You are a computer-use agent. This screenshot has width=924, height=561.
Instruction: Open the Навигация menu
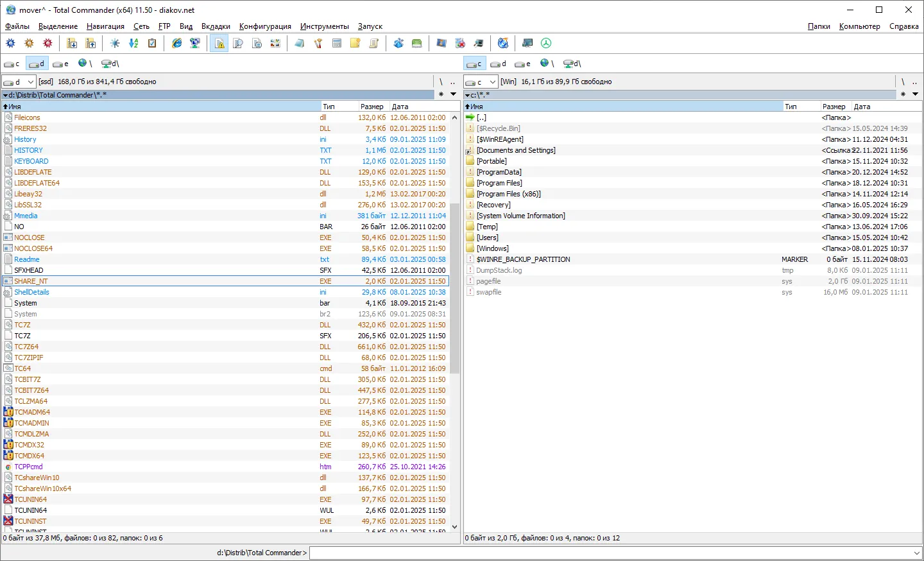coord(105,26)
